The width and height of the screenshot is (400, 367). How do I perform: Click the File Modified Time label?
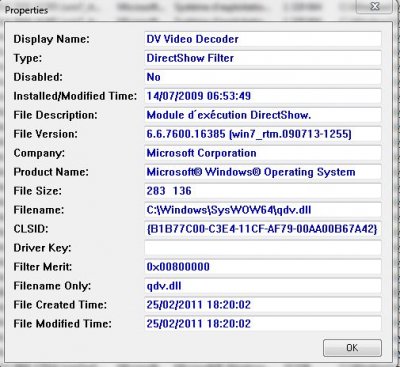[x=62, y=324]
